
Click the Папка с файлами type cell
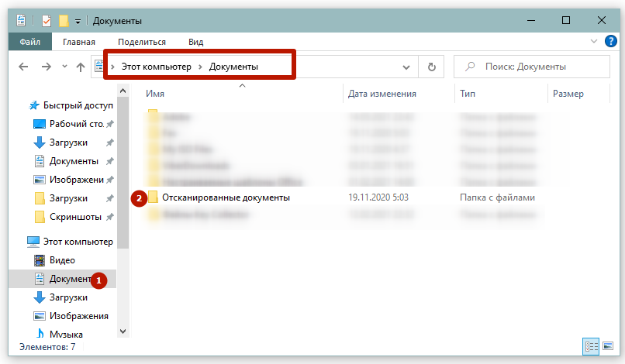(497, 197)
